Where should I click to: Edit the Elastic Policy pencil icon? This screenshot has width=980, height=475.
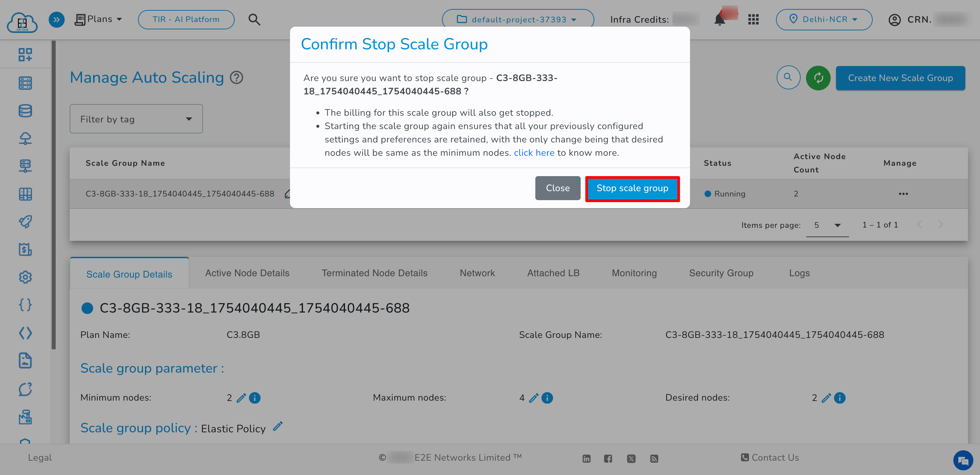[278, 426]
